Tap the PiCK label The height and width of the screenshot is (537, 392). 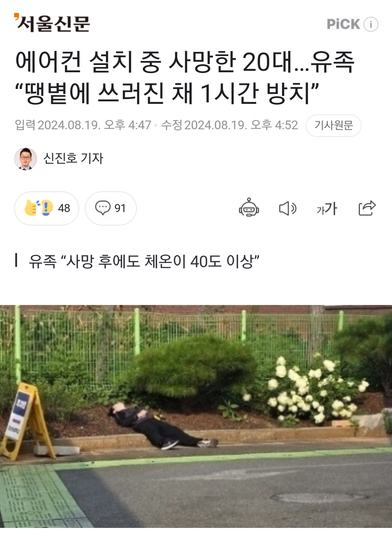pyautogui.click(x=343, y=24)
